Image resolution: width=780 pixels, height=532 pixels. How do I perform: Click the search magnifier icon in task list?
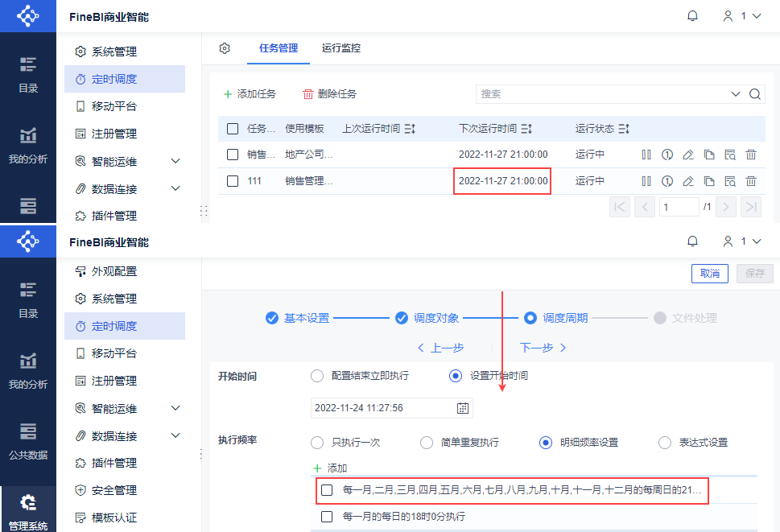pos(754,94)
